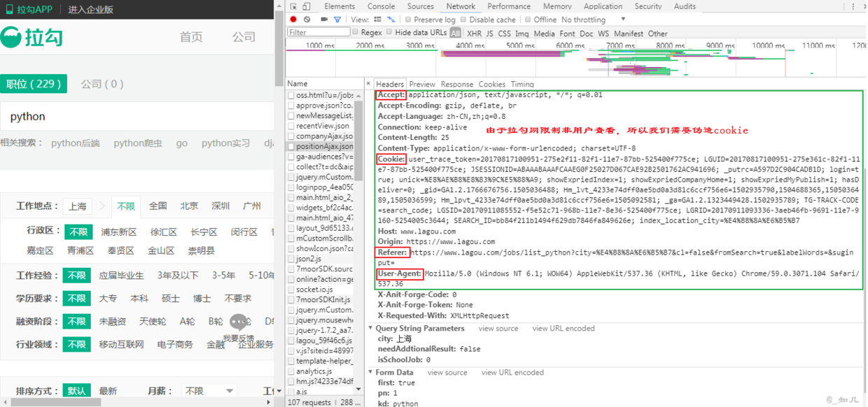
Task: Switch to large request rows view icon
Action: tap(378, 20)
